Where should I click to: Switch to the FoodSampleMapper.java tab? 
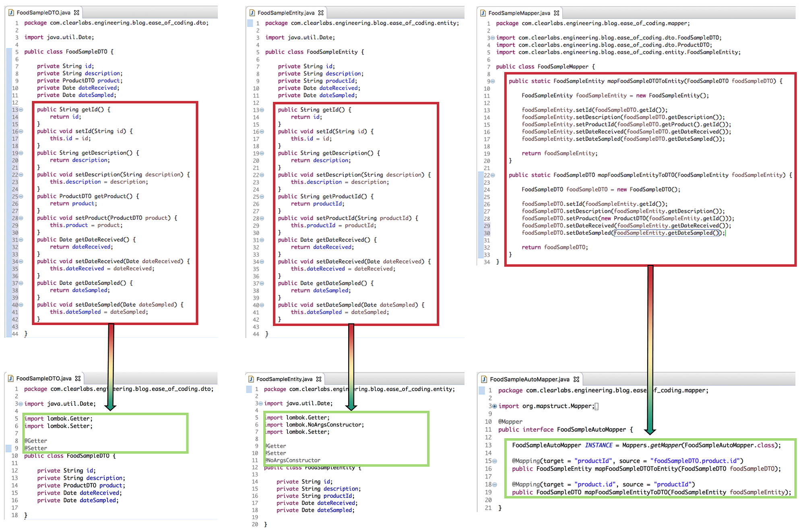[x=519, y=13]
